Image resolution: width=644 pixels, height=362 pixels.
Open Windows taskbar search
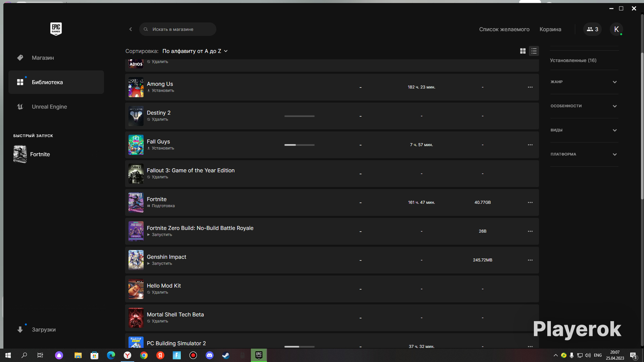(x=24, y=355)
